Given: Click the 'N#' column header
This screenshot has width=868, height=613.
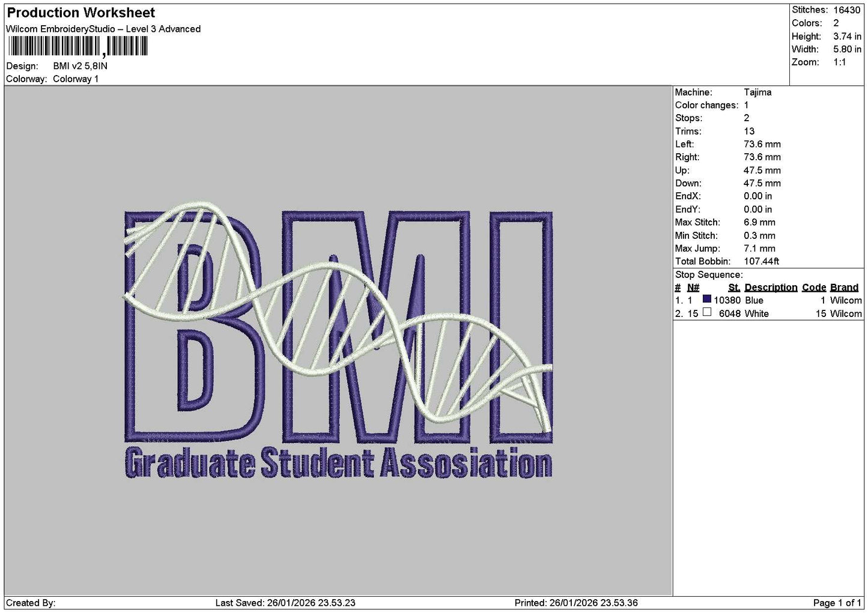Looking at the screenshot, I should coord(693,288).
